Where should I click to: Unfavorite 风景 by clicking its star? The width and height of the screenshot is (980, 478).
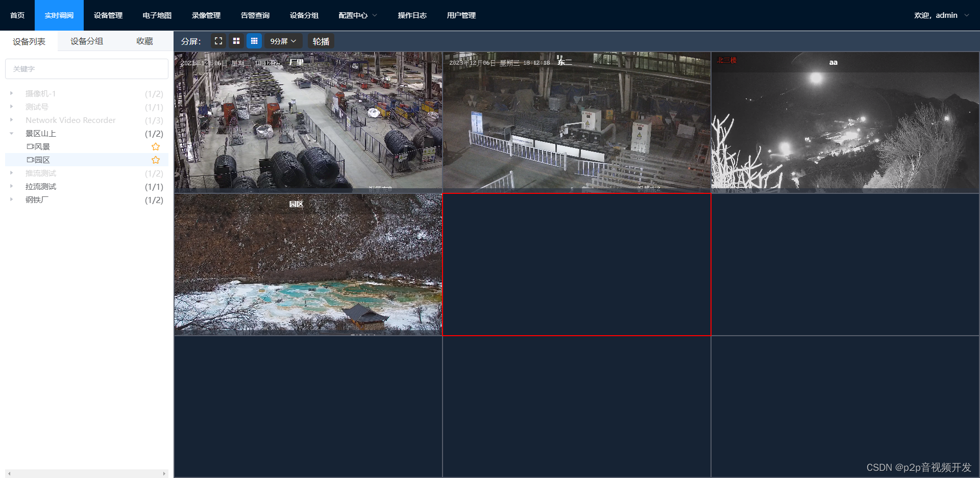point(155,146)
